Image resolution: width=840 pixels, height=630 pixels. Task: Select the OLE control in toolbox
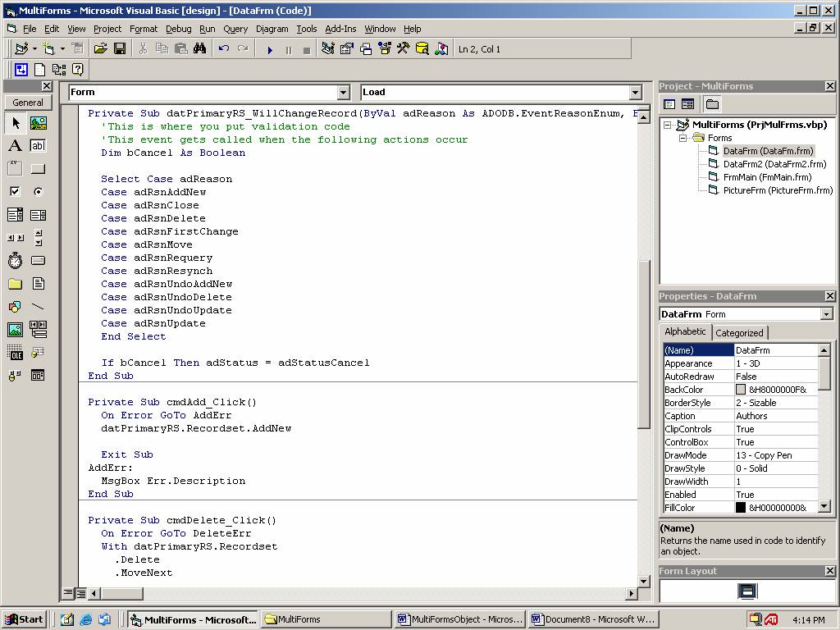(15, 353)
